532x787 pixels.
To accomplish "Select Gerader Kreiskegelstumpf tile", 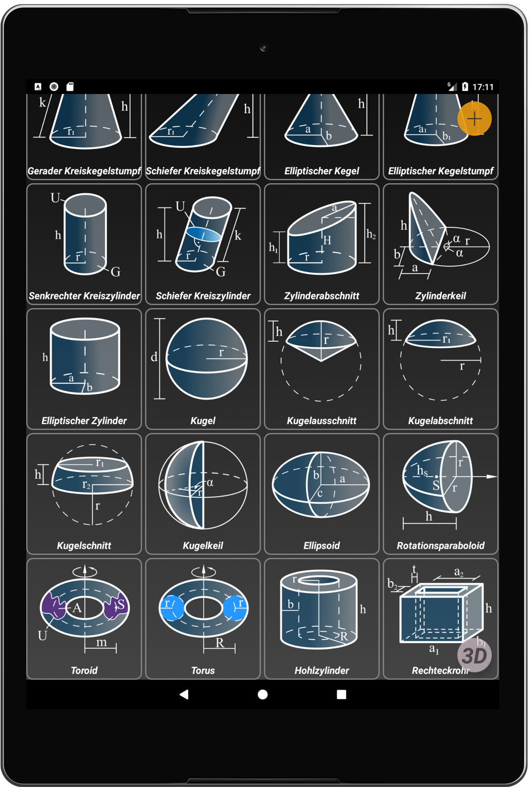I will tap(84, 136).
